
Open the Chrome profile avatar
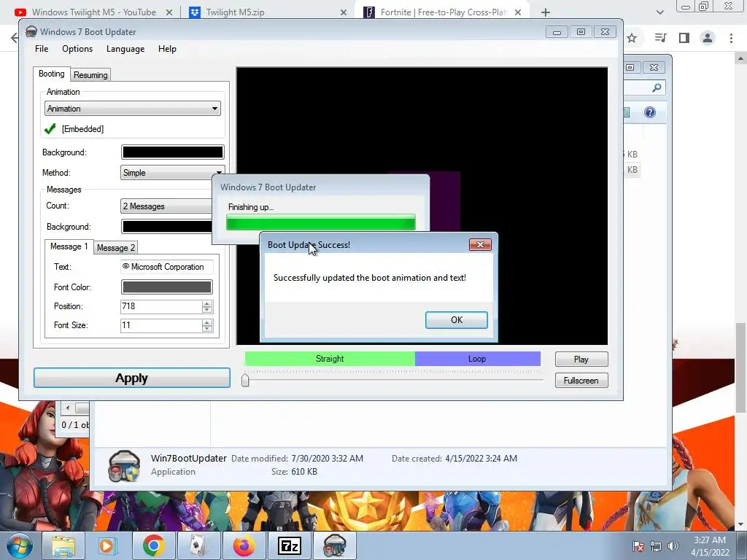tap(708, 38)
